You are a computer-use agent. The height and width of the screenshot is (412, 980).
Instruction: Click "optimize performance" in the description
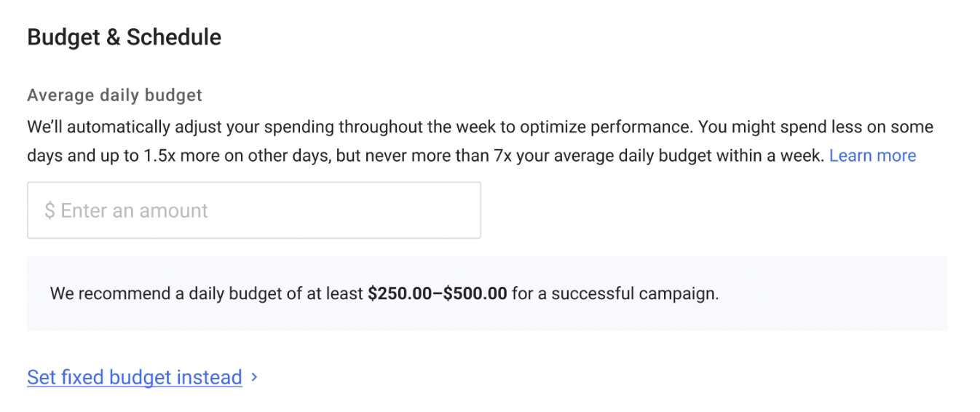pos(612,127)
